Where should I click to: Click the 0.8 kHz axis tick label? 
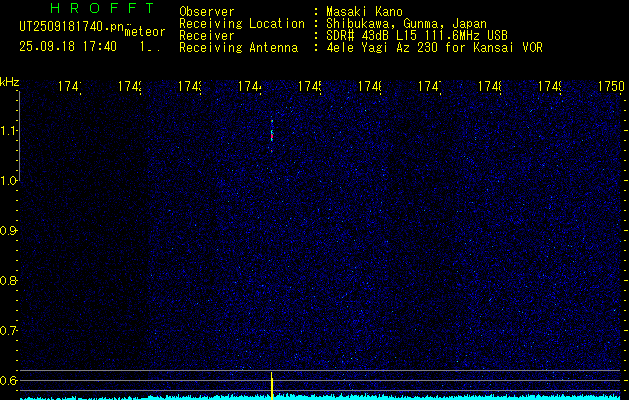(8, 280)
